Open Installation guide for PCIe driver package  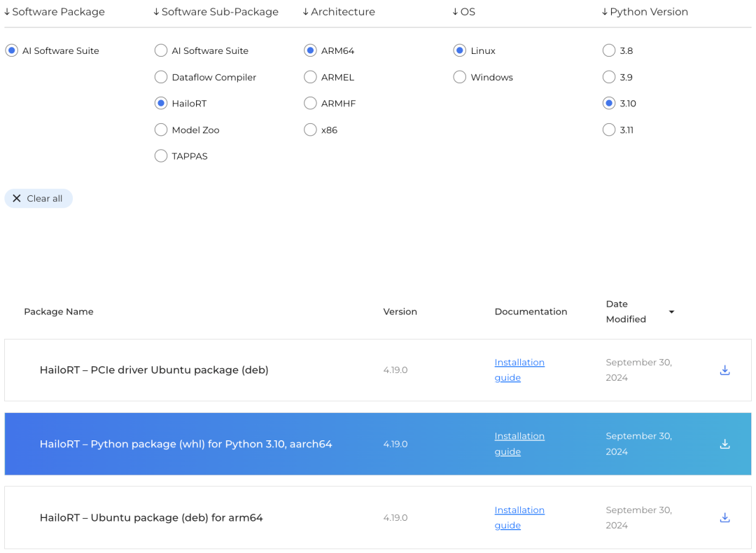(519, 370)
